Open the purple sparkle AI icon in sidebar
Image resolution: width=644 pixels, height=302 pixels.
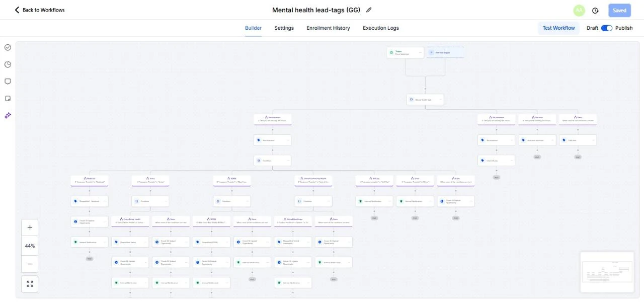8,115
